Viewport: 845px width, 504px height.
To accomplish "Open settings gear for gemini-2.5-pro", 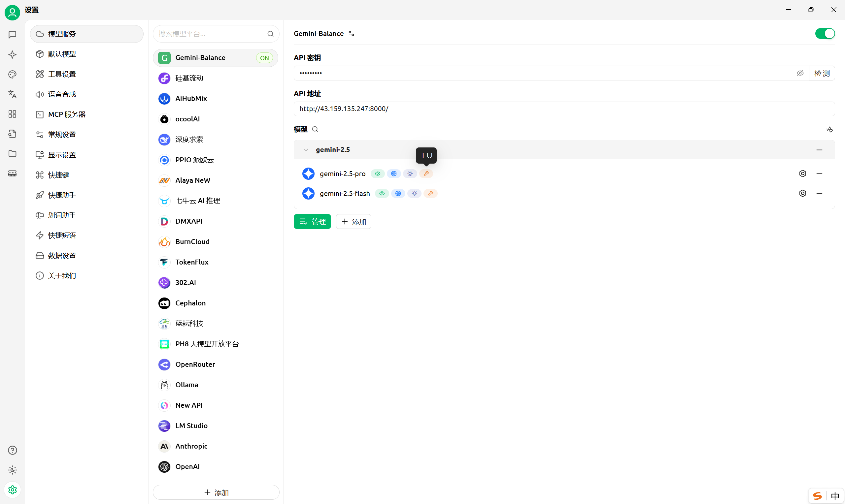I will [x=802, y=173].
